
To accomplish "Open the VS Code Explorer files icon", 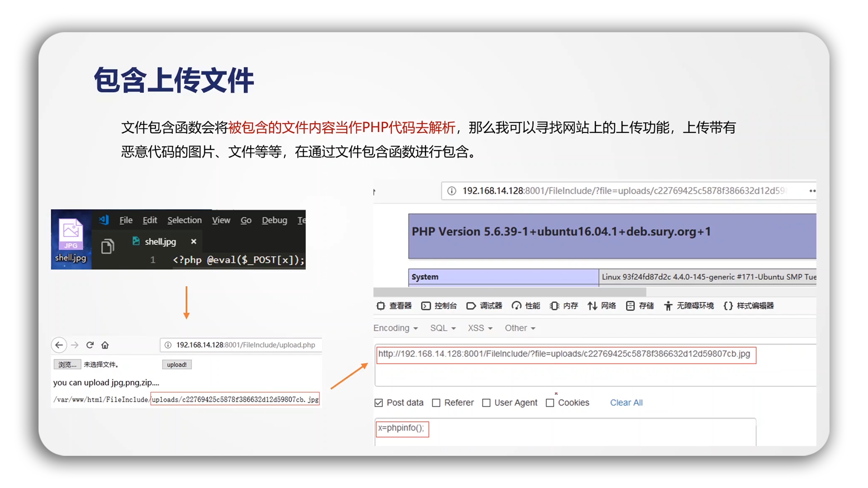I will click(108, 246).
